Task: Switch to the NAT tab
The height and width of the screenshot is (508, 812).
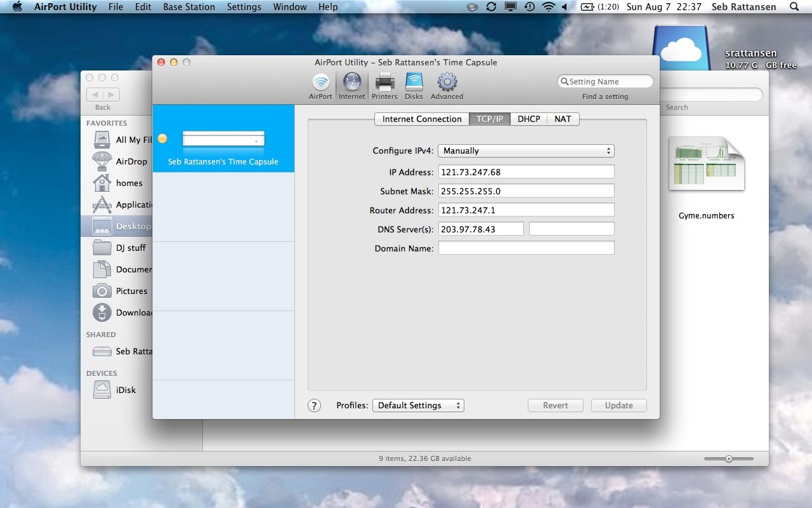Action: click(x=563, y=119)
